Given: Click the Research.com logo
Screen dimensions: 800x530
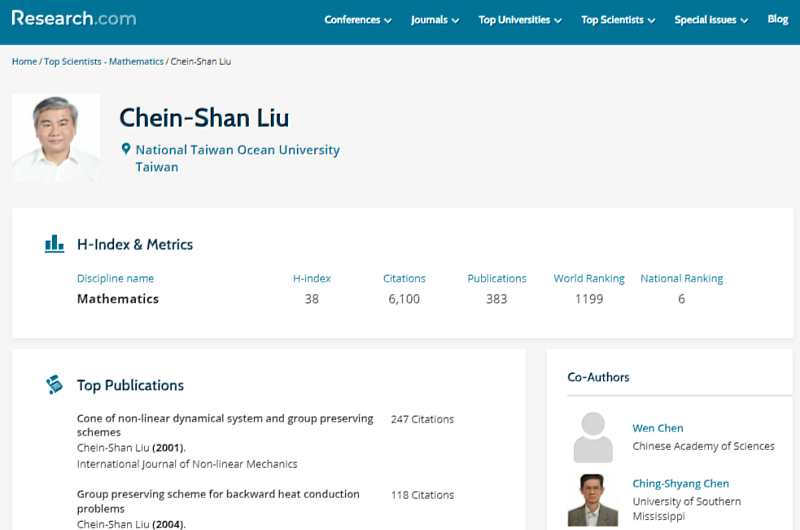Looking at the screenshot, I should [x=74, y=18].
